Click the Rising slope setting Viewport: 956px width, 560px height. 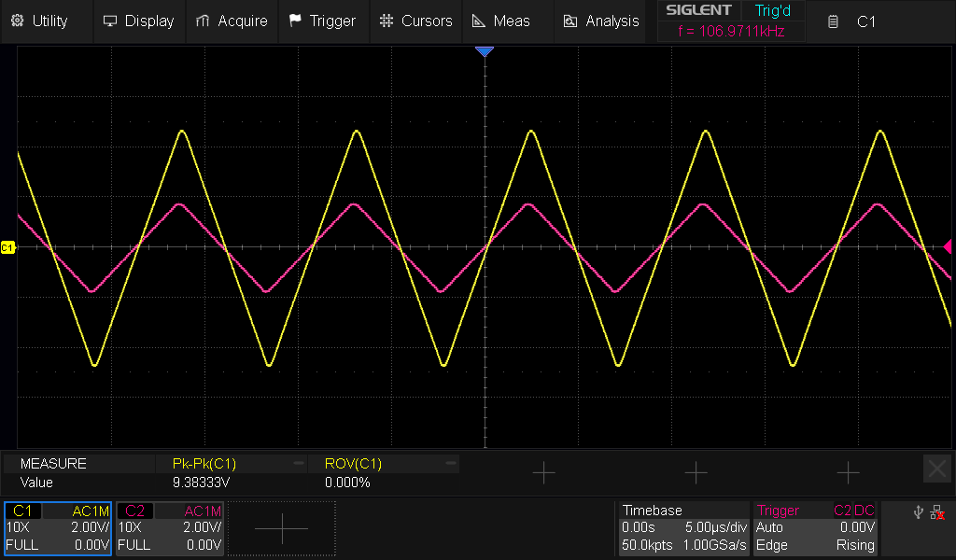tap(855, 545)
